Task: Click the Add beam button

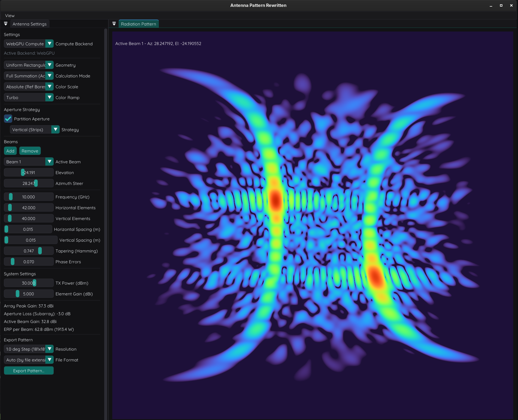Action: pyautogui.click(x=10, y=151)
